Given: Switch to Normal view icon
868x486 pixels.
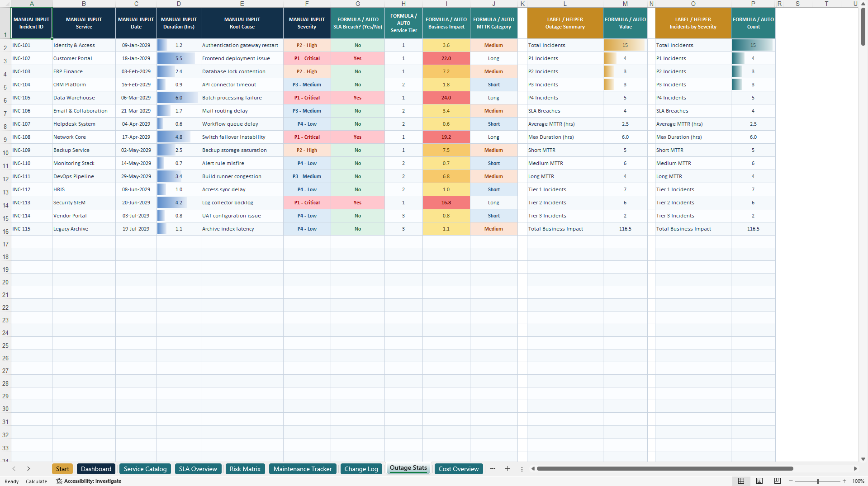Looking at the screenshot, I should (741, 481).
